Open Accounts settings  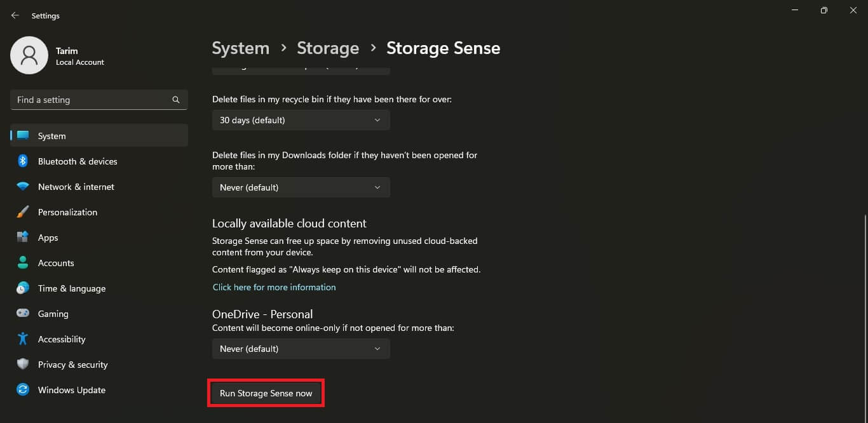point(56,263)
